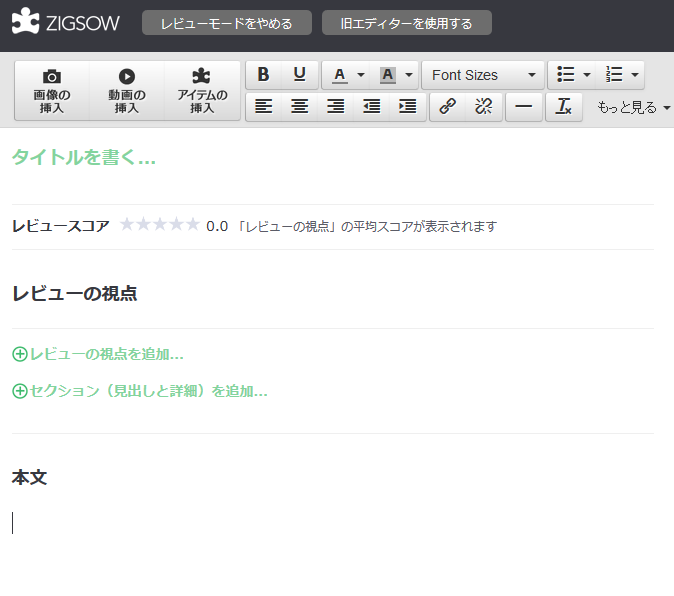
Task: Click the 本文 heading
Action: [29, 477]
